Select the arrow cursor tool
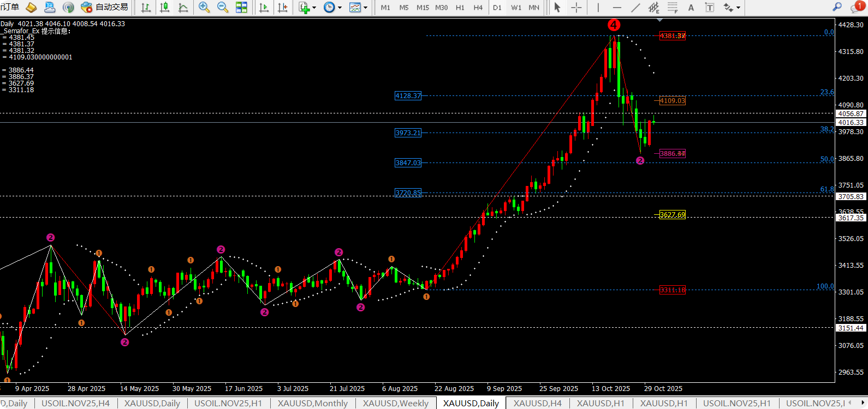 [557, 8]
